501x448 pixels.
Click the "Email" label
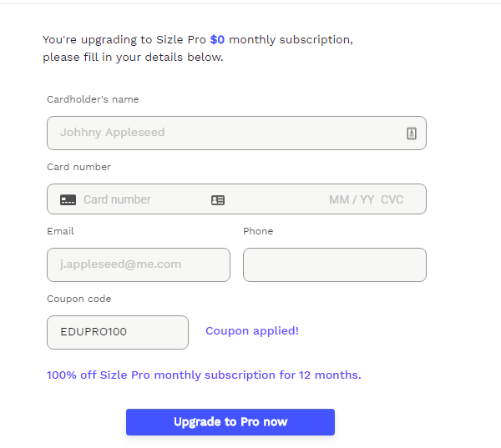tap(60, 231)
